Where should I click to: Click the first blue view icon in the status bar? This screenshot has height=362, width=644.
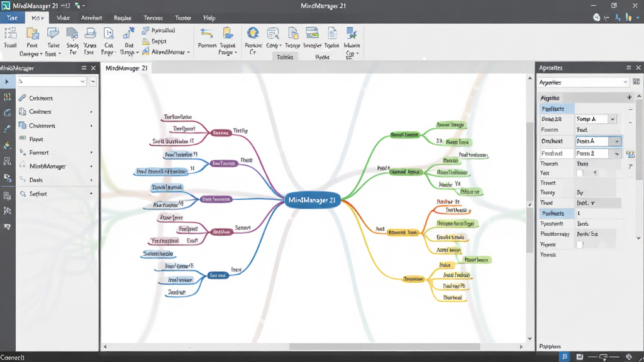[x=565, y=357]
